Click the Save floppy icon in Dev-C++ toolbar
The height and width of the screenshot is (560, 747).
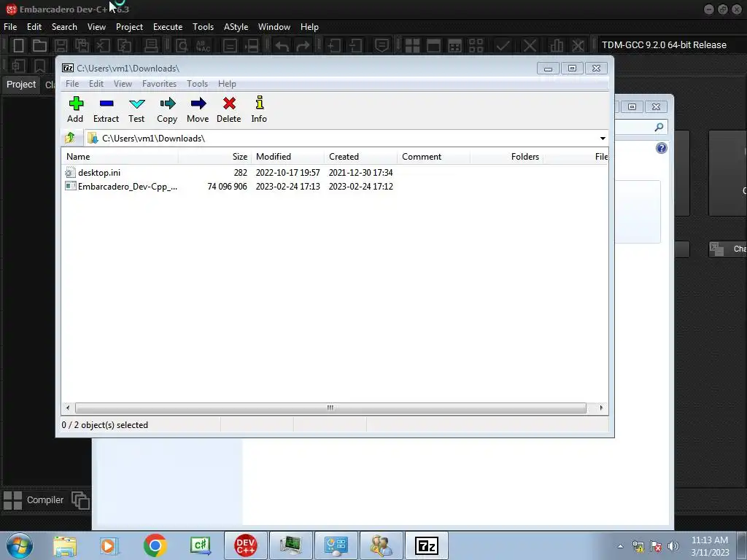click(x=61, y=46)
